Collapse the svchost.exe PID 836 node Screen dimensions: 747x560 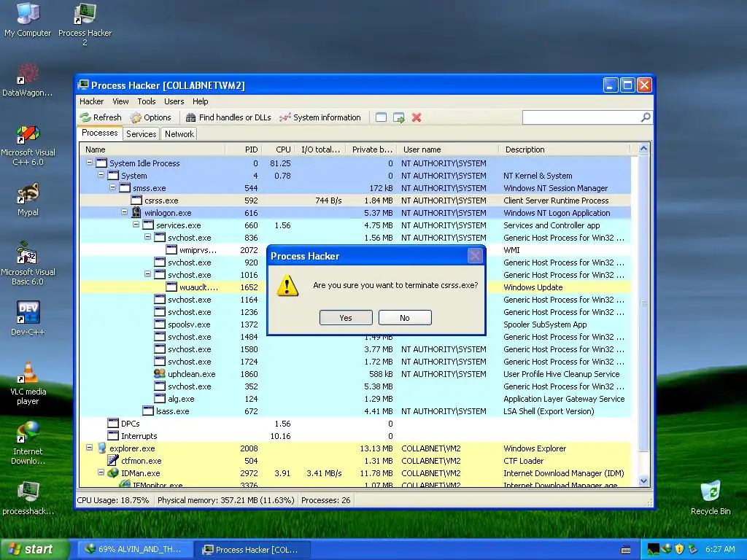[147, 237]
